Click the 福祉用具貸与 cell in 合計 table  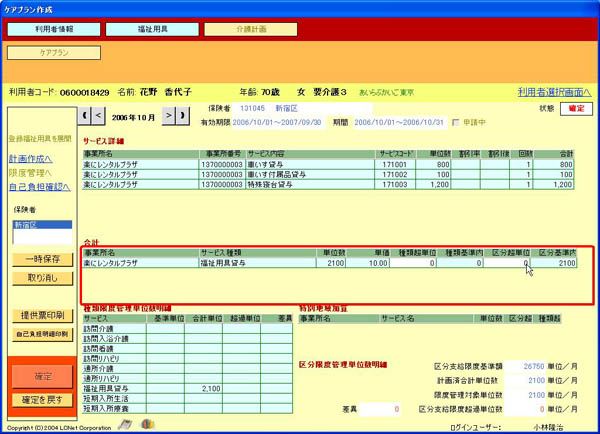coord(258,263)
